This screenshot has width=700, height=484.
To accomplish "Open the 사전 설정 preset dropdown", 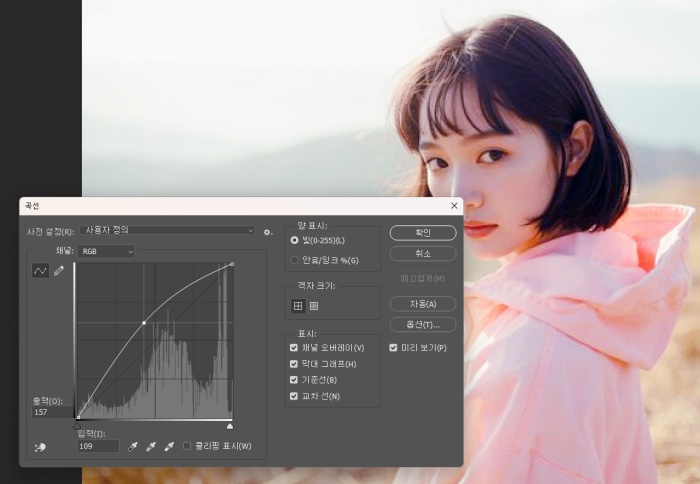I will [167, 230].
